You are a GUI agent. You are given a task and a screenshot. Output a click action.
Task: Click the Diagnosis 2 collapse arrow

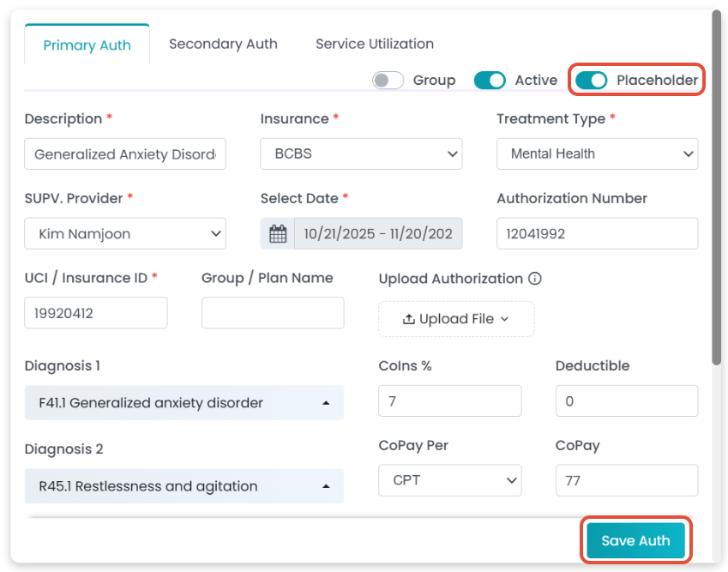click(x=326, y=486)
